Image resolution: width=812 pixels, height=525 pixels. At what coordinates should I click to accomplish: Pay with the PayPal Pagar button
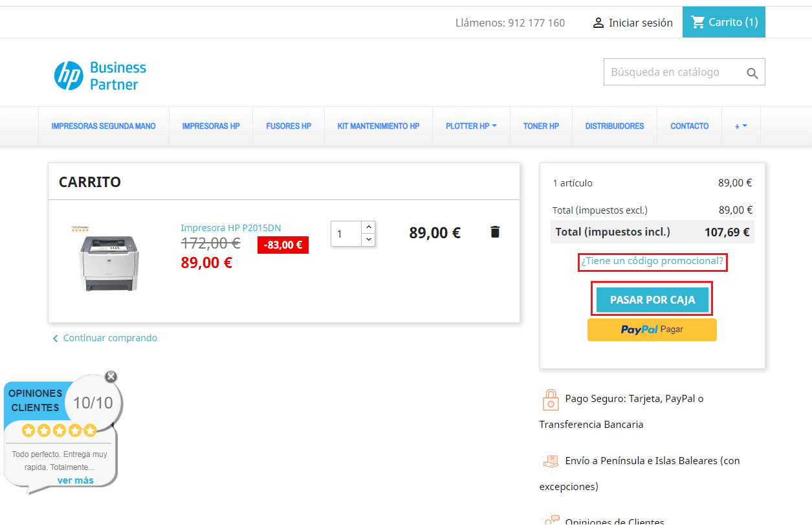point(652,330)
